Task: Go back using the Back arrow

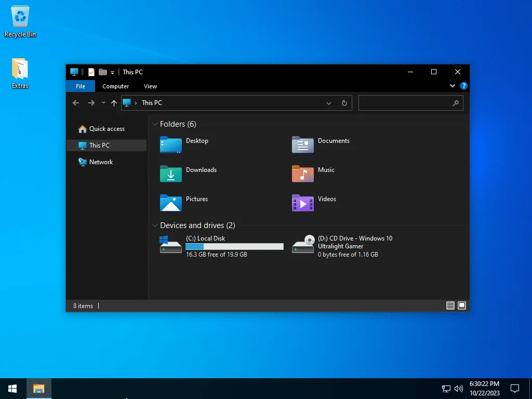Action: [x=76, y=103]
